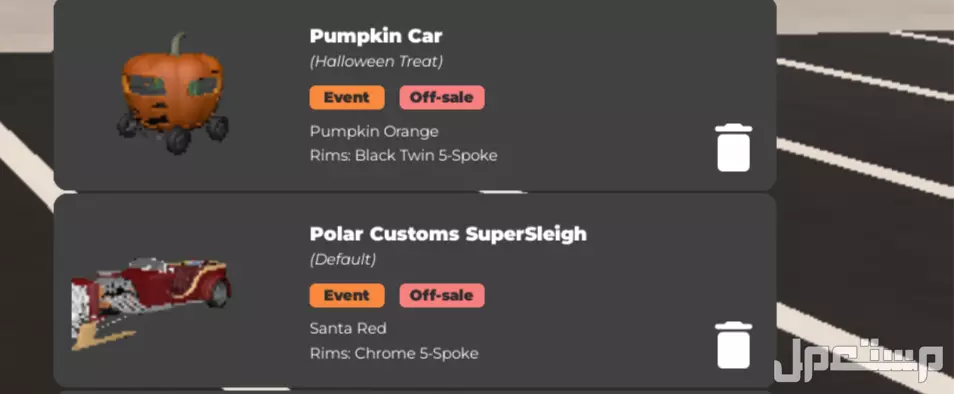Click the Default variant subtitle text

(343, 260)
